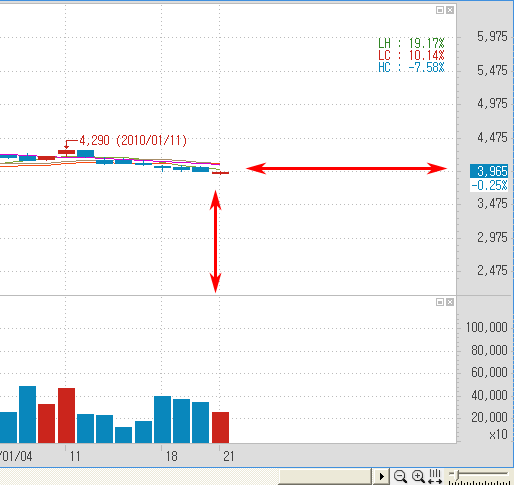Viewport: 514px width, 485px height.
Task: Zoom in the chart with plus magnifier
Action: click(x=418, y=476)
